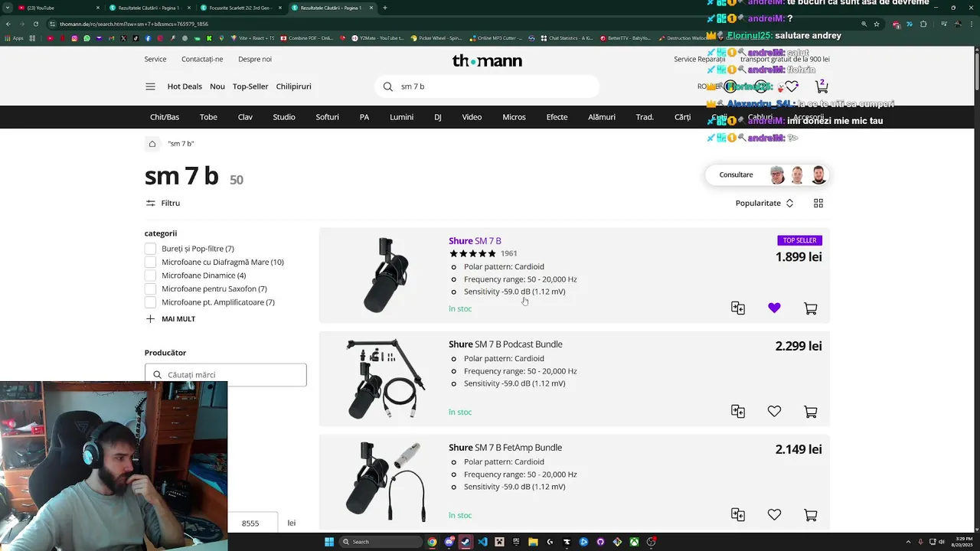The width and height of the screenshot is (980, 551).
Task: Add SM 7 B FetAmp Bundle to wishlist
Action: click(774, 514)
